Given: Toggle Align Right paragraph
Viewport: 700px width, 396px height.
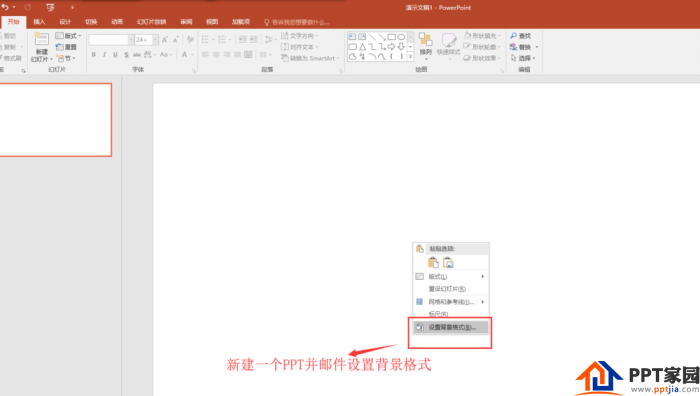Looking at the screenshot, I should (x=227, y=54).
